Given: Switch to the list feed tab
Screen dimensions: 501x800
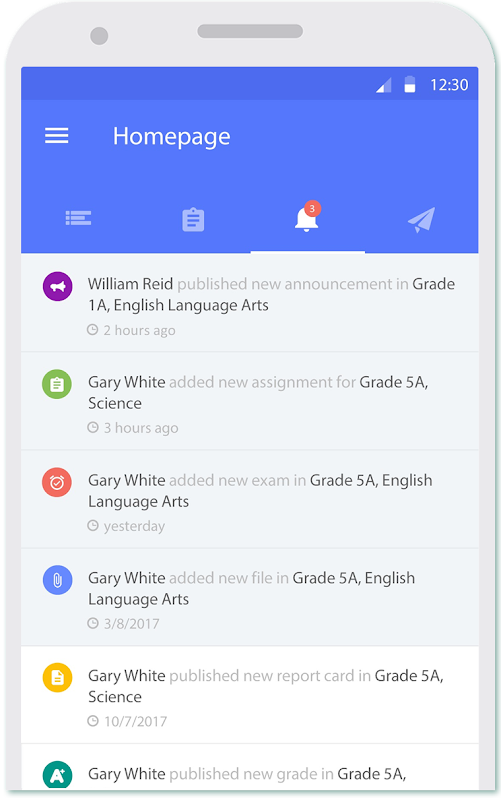Looking at the screenshot, I should (x=78, y=218).
